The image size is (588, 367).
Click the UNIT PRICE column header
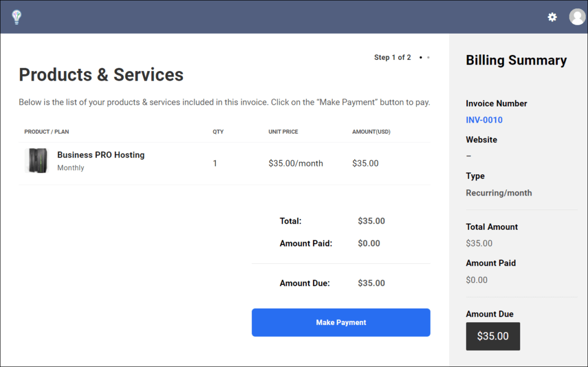tap(282, 132)
